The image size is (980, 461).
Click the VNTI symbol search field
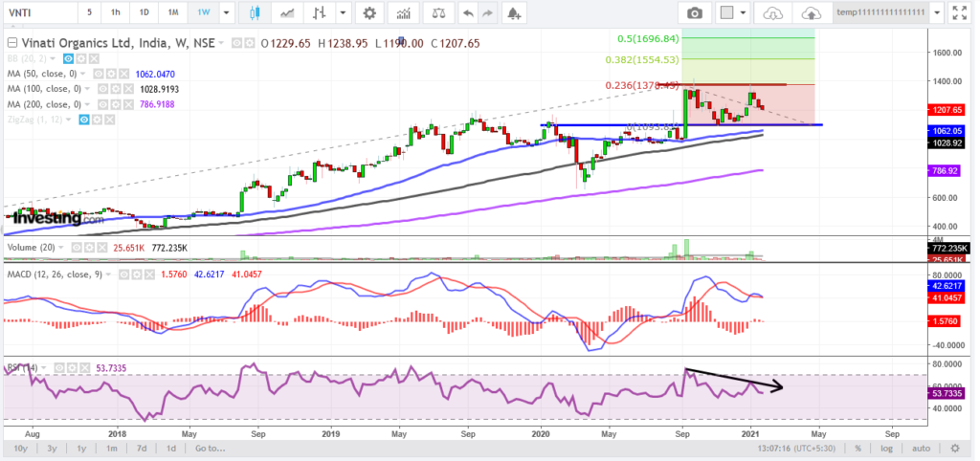[39, 12]
